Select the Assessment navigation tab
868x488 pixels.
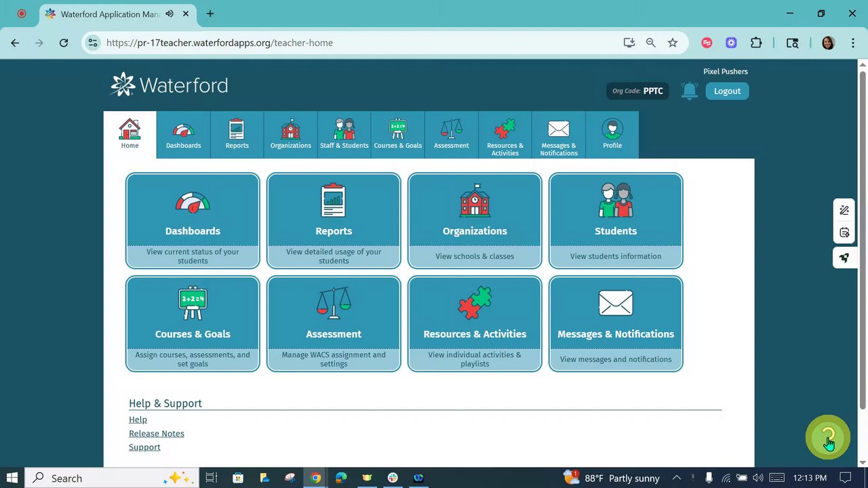point(452,135)
